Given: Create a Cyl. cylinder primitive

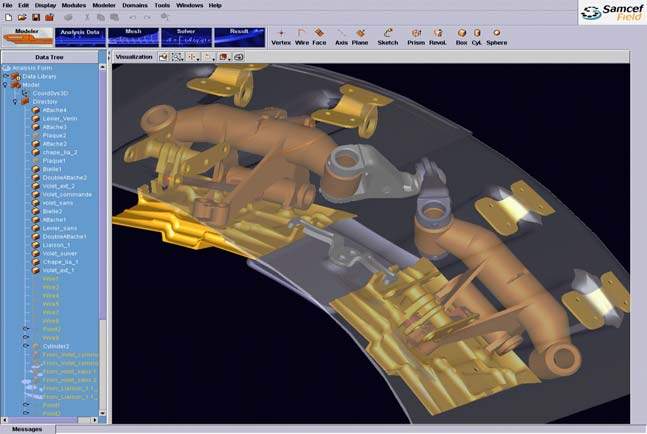Looking at the screenshot, I should pyautogui.click(x=477, y=37).
